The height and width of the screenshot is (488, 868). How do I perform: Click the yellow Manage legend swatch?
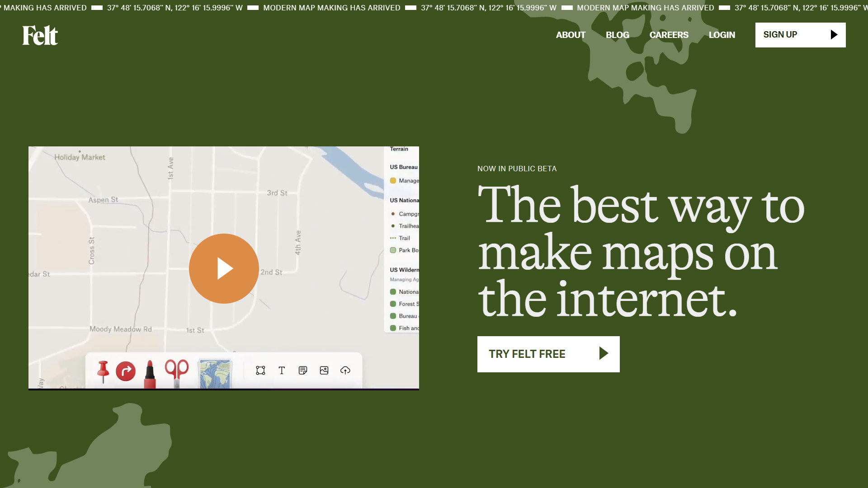[x=393, y=181]
